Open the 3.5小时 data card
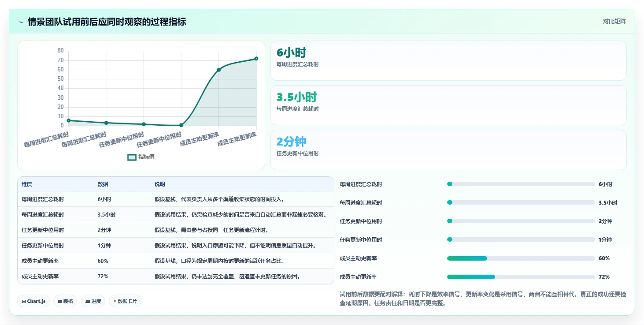Screen dimensions: 644x325 (x=448, y=105)
